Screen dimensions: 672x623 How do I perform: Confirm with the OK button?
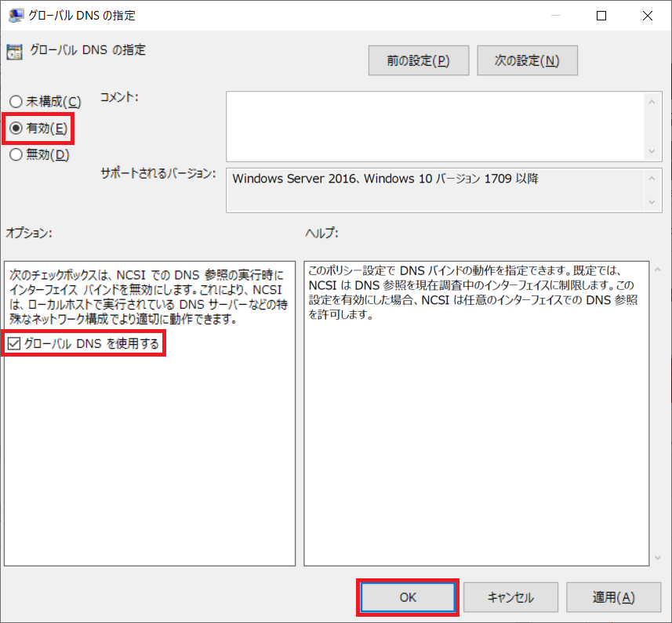[408, 597]
